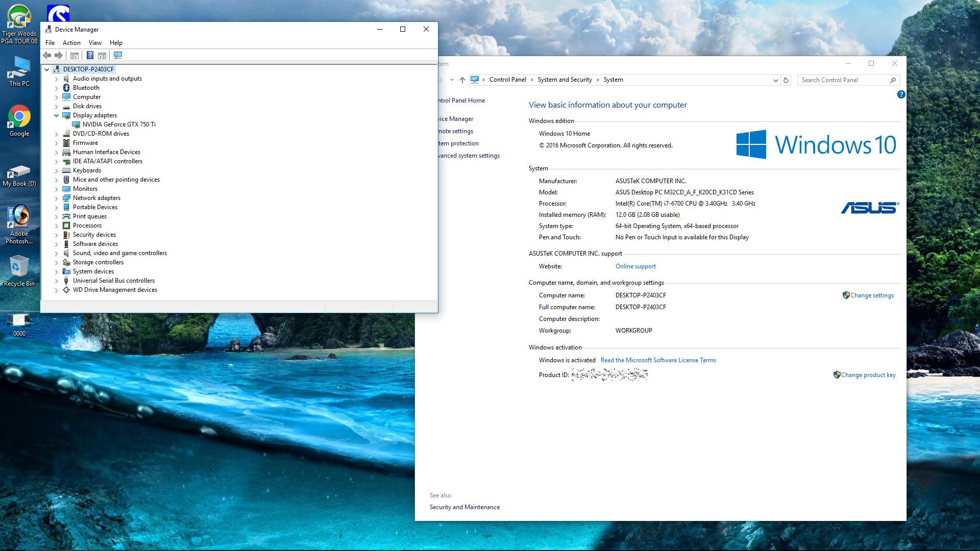The image size is (980, 551).
Task: Select Universal Serial Bus controllers row
Action: 113,281
